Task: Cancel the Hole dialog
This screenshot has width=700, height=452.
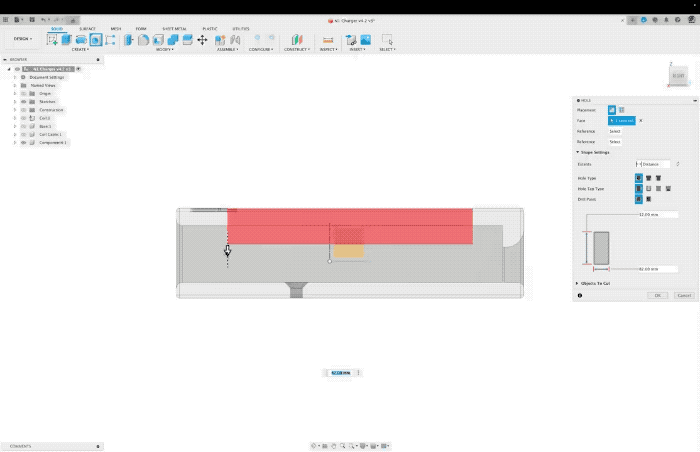Action: (x=684, y=295)
